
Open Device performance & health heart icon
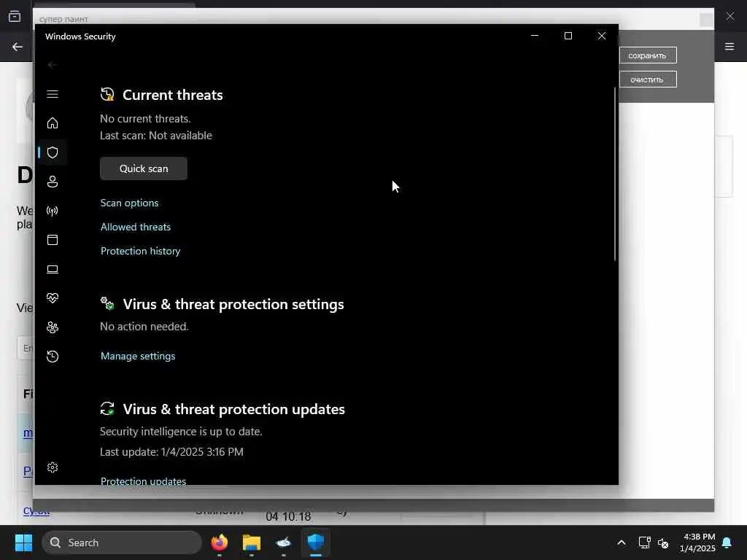point(53,298)
